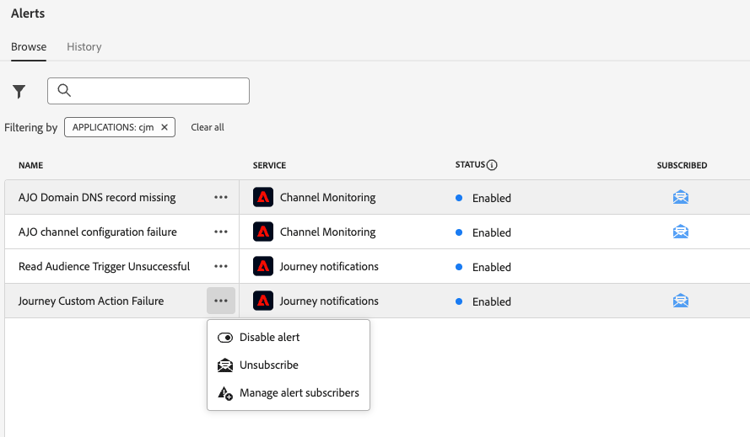Click magnifier icon in the search box

pos(64,91)
